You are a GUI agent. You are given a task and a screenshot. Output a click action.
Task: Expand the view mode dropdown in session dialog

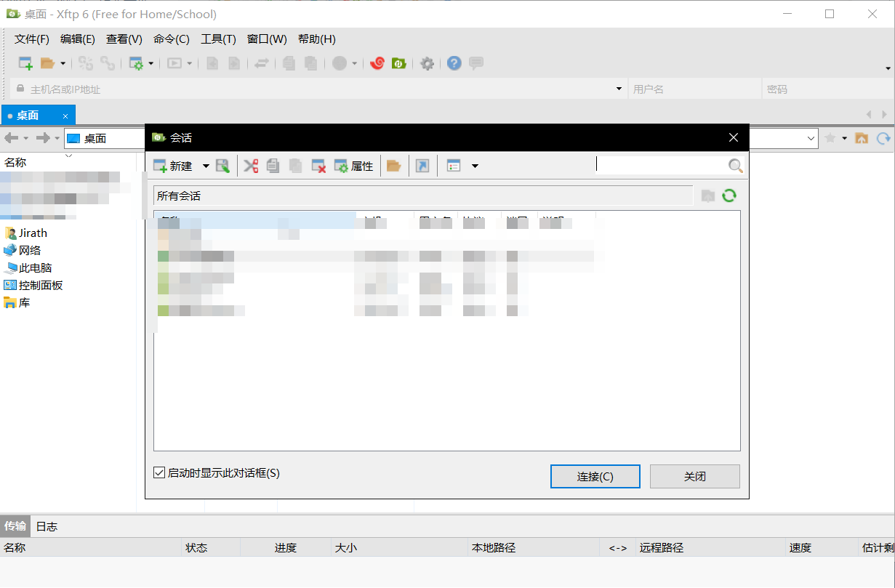click(x=475, y=165)
